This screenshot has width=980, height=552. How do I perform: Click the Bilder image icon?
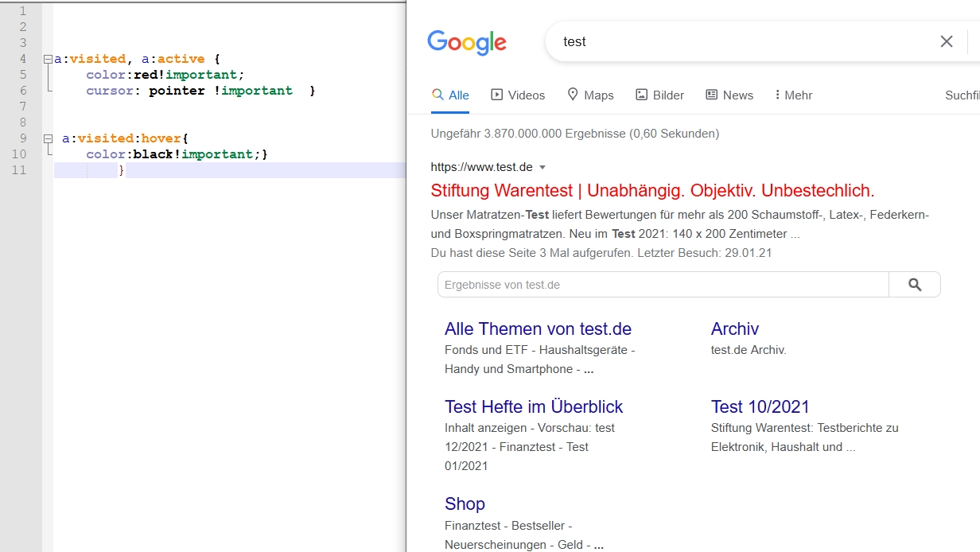[641, 95]
